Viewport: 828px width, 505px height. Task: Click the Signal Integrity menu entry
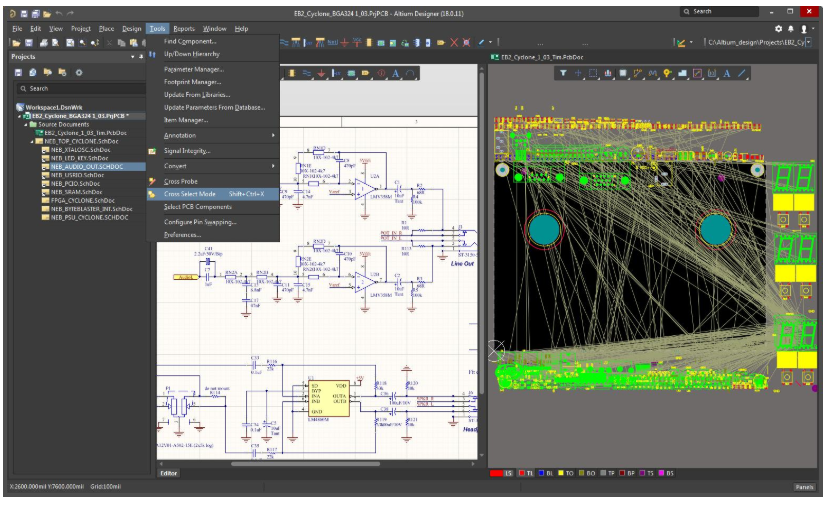[187, 151]
